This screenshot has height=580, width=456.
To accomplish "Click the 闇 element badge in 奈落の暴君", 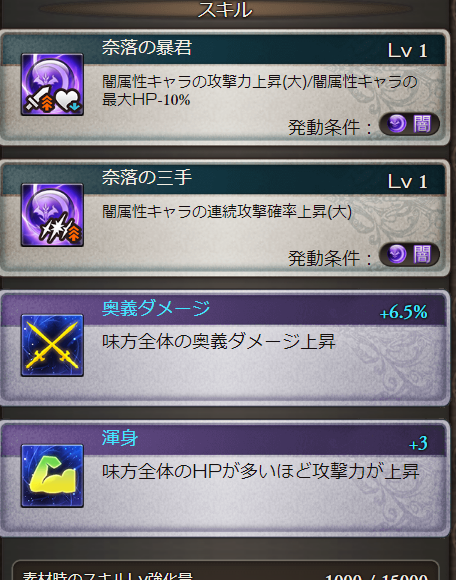I will (409, 124).
